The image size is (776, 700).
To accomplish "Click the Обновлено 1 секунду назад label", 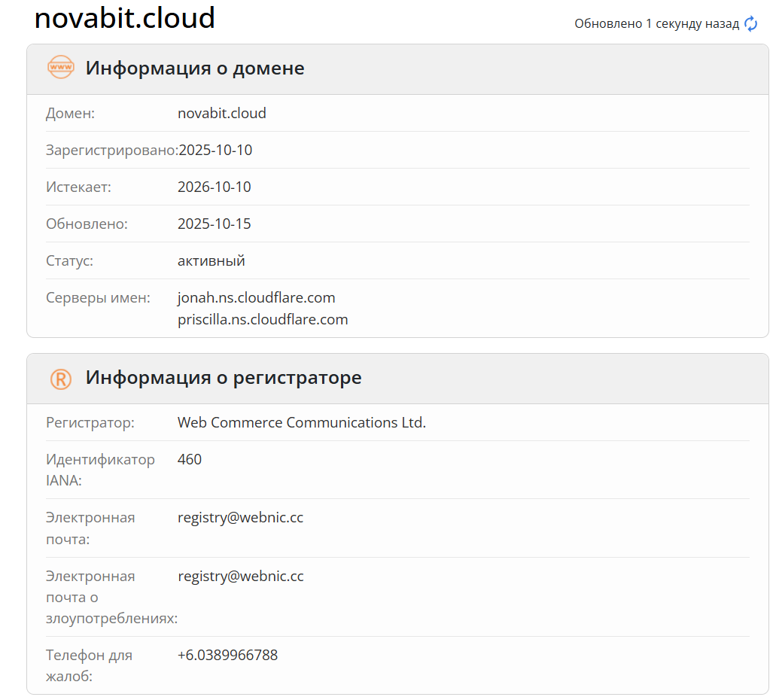I will (x=656, y=23).
